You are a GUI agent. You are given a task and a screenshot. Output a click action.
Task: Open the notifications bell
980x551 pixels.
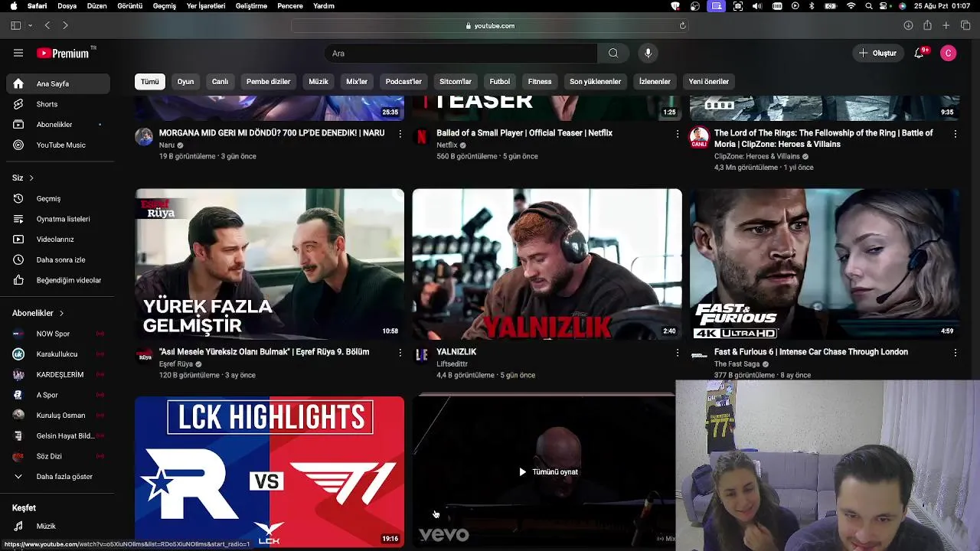click(x=920, y=53)
